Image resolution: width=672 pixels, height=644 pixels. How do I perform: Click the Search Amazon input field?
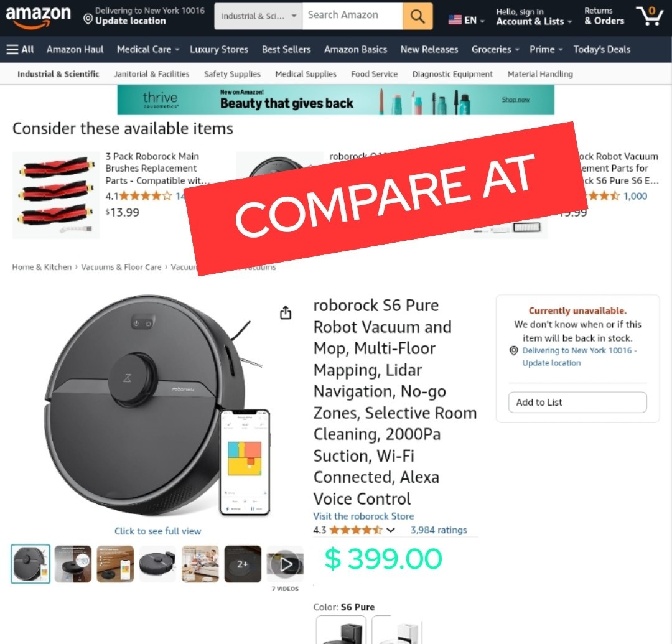[352, 16]
